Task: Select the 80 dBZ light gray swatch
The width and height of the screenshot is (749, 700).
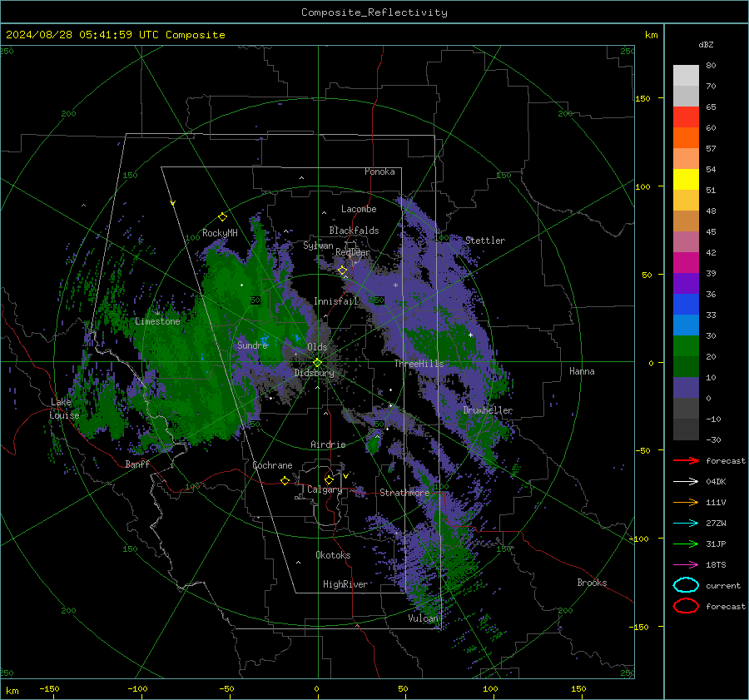Action: 686,76
